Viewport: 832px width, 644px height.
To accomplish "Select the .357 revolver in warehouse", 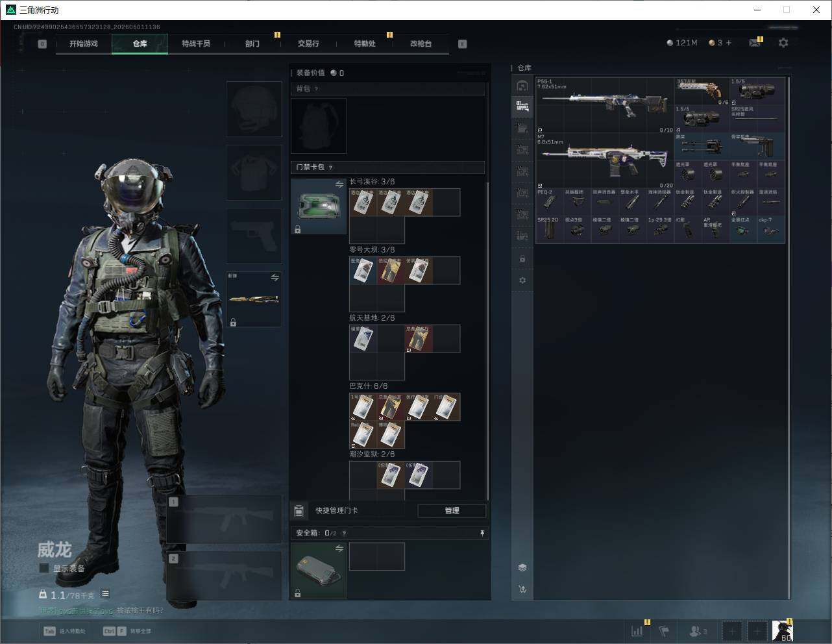I will coord(702,92).
